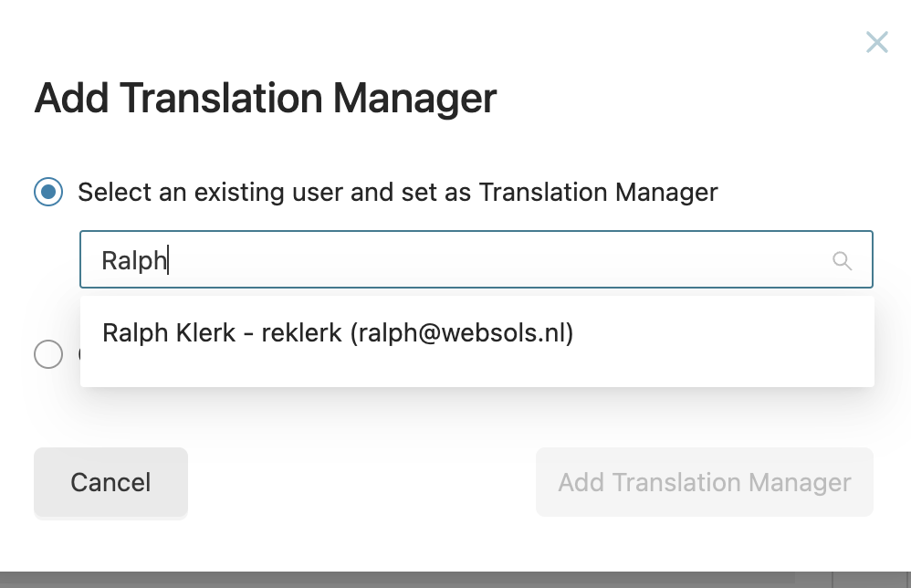Click the Add Translation Manager heading
The width and height of the screenshot is (911, 588).
click(x=266, y=99)
